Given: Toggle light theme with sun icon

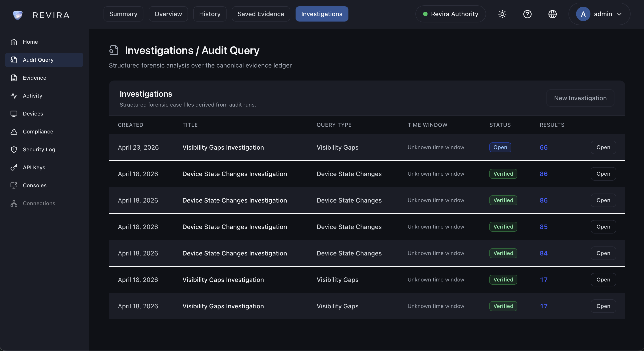Looking at the screenshot, I should pos(502,14).
